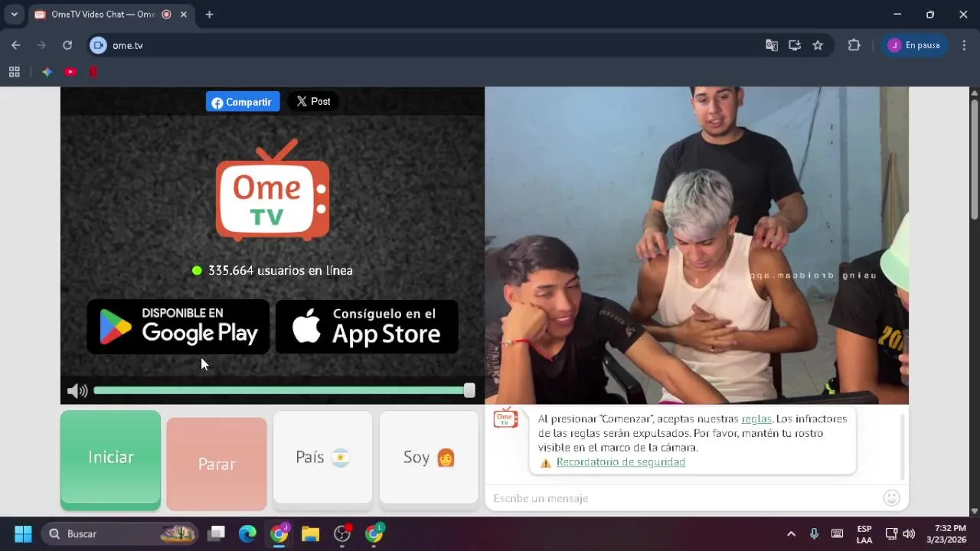This screenshot has width=980, height=551.
Task: Open the extensions puzzle icon
Action: point(854,45)
